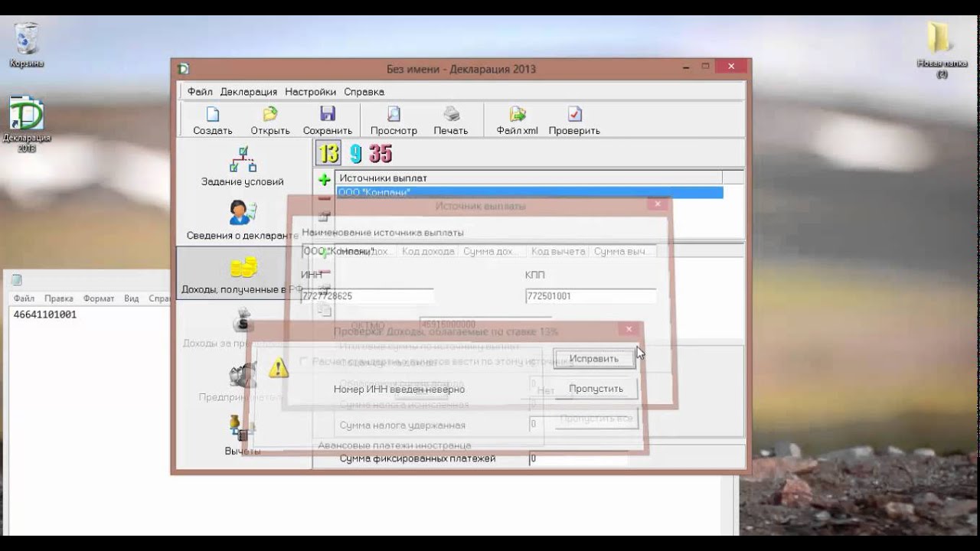Click Номер ИНН введен неверно message
The image size is (980, 551).
pos(399,389)
